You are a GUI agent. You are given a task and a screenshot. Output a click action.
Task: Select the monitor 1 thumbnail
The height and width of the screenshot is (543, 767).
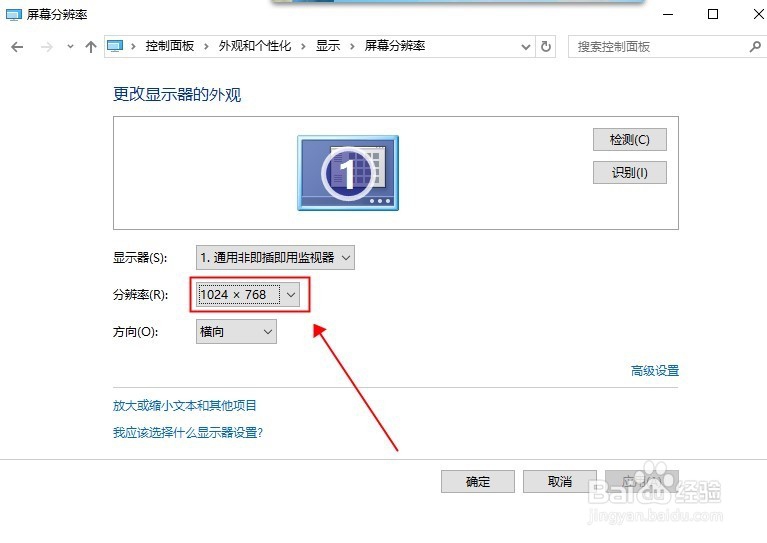pyautogui.click(x=348, y=173)
